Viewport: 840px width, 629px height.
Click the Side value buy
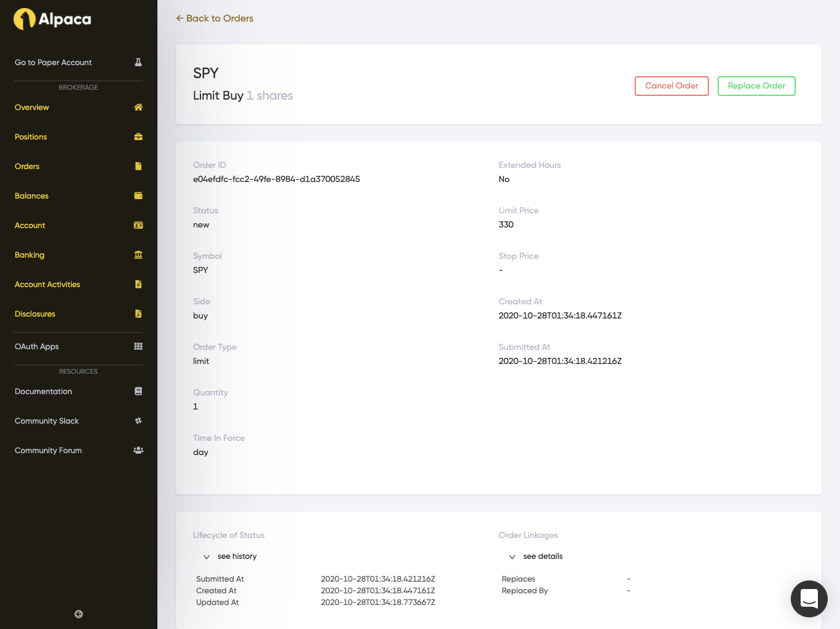point(200,316)
